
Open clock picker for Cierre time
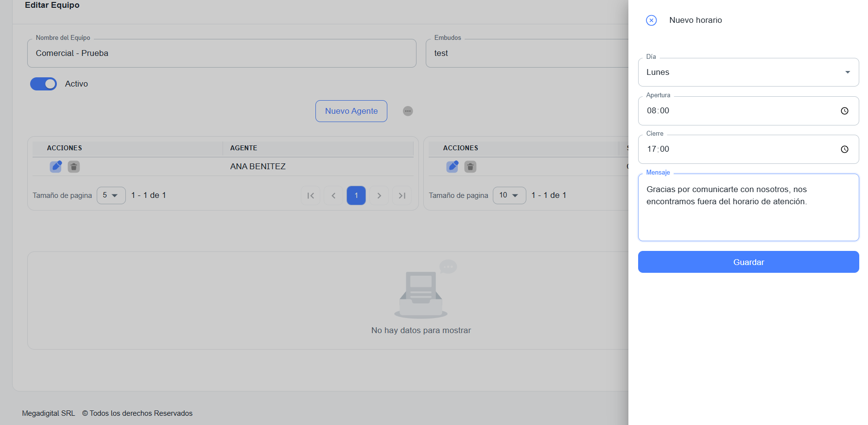pyautogui.click(x=844, y=149)
